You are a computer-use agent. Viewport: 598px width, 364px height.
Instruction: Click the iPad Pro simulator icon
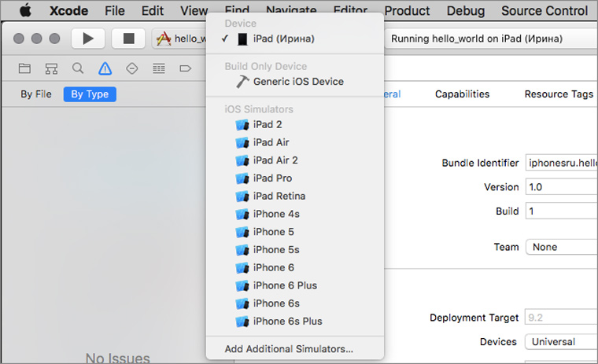click(x=242, y=178)
